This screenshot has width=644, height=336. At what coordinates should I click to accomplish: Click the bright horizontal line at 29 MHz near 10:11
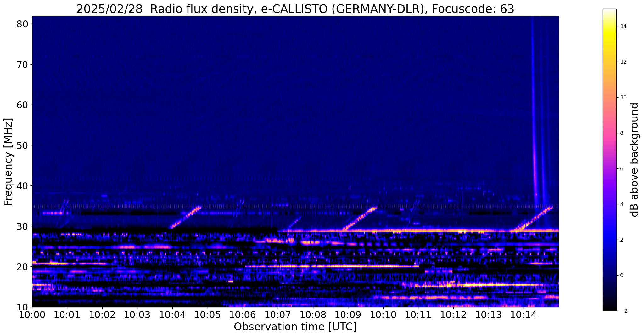[x=418, y=231]
